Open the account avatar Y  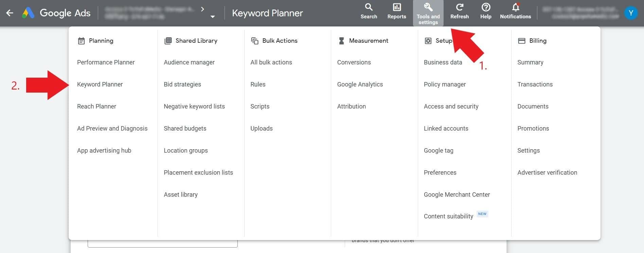click(631, 13)
